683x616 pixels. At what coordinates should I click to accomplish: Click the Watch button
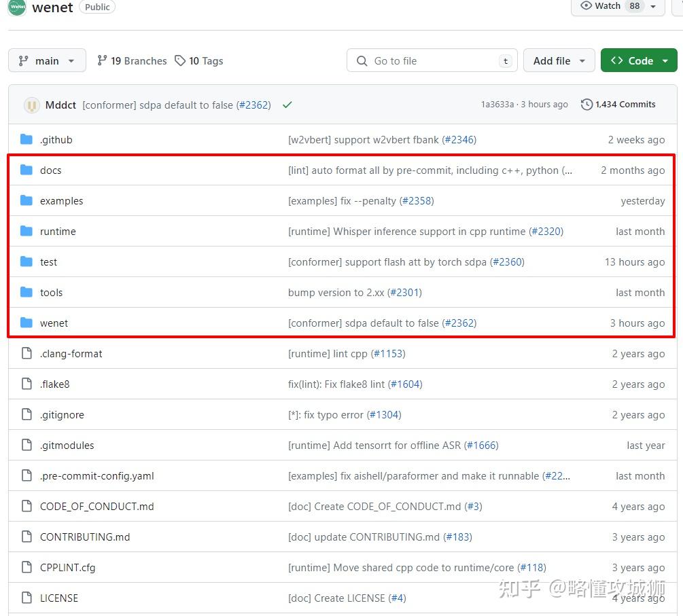pyautogui.click(x=600, y=6)
